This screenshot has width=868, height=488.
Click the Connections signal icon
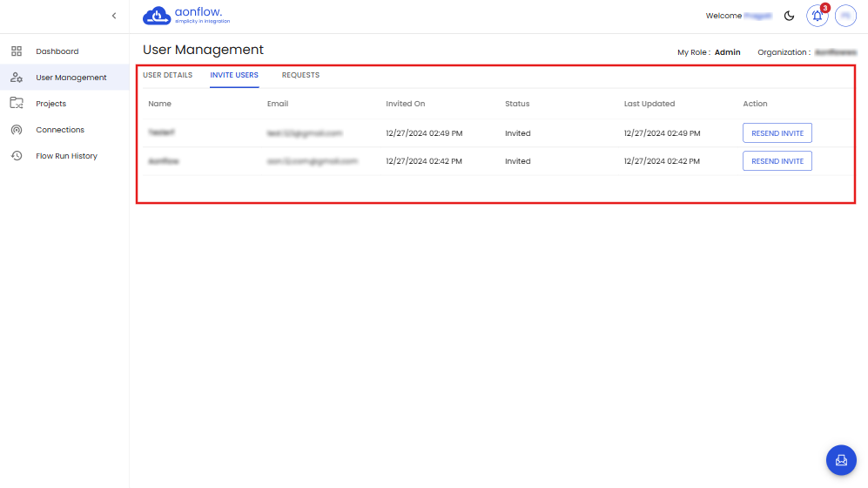coord(17,130)
